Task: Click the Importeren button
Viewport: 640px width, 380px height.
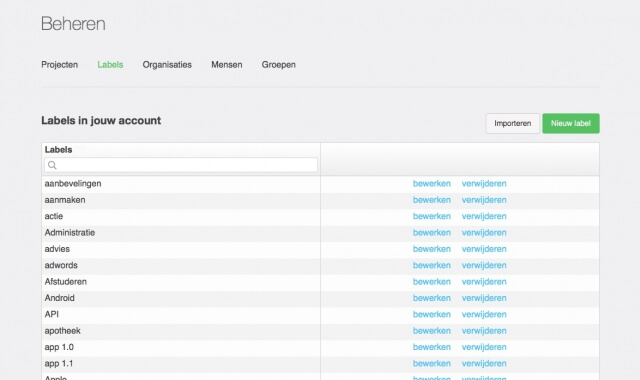Action: [x=513, y=123]
